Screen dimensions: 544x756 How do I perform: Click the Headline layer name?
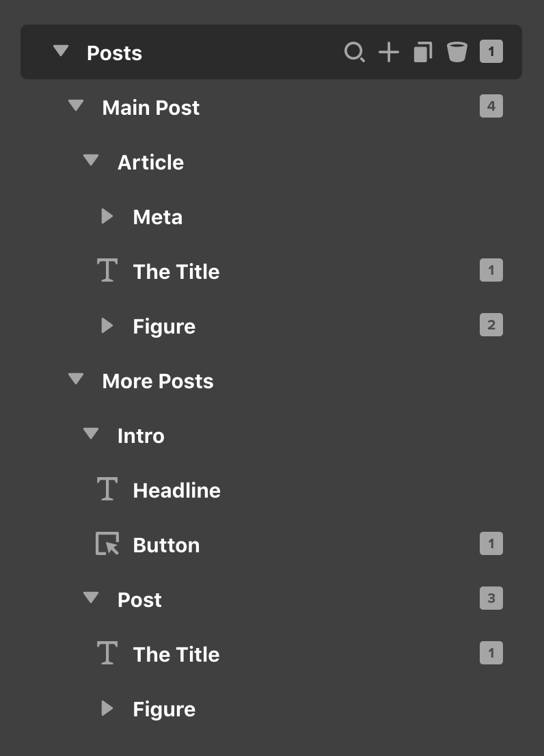177,490
